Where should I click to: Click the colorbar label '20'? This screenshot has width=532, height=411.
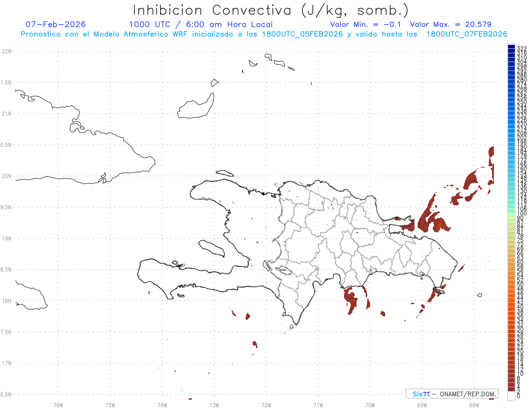pyautogui.click(x=520, y=351)
